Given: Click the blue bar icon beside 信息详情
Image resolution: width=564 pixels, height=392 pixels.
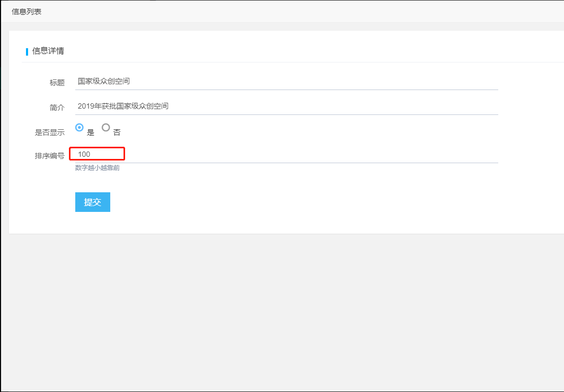Looking at the screenshot, I should [x=27, y=51].
